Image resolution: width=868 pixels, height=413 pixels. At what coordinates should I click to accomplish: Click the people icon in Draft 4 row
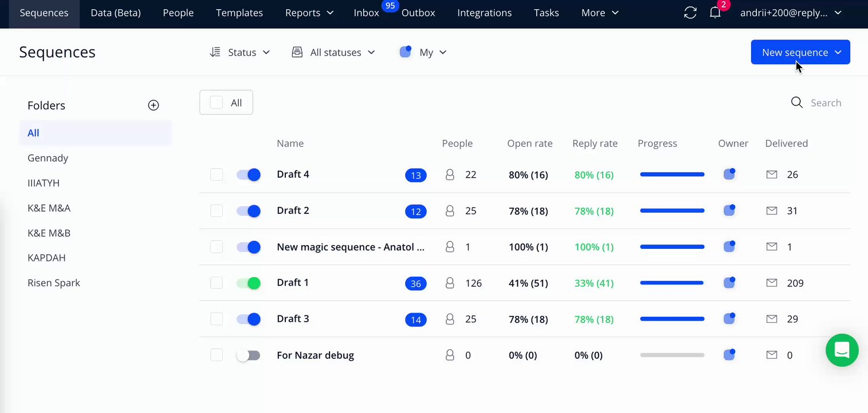[x=450, y=174]
